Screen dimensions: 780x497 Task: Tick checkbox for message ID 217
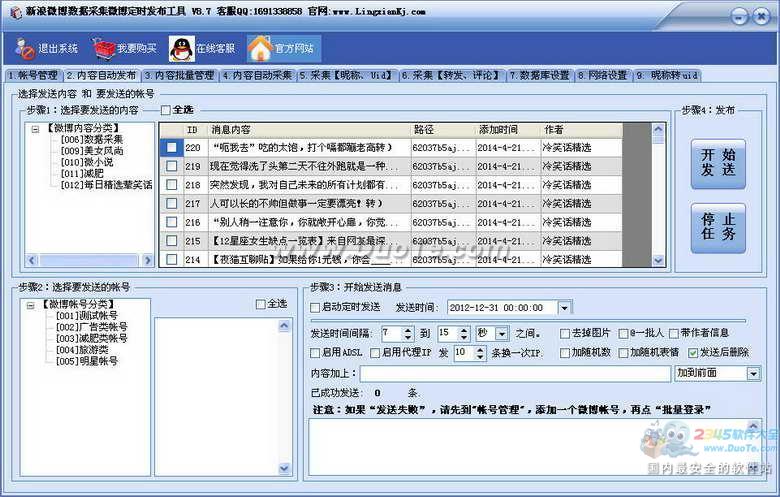point(172,203)
